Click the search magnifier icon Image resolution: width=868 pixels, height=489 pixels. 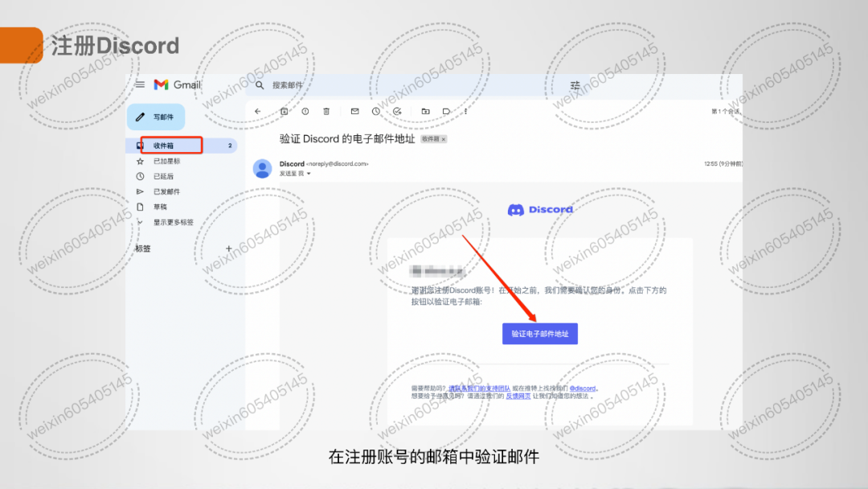260,85
